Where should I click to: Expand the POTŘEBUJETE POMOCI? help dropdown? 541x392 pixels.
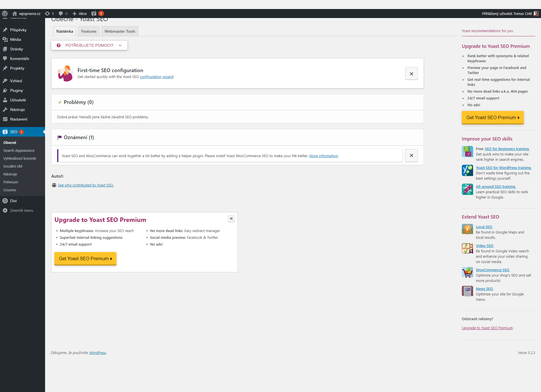click(89, 45)
